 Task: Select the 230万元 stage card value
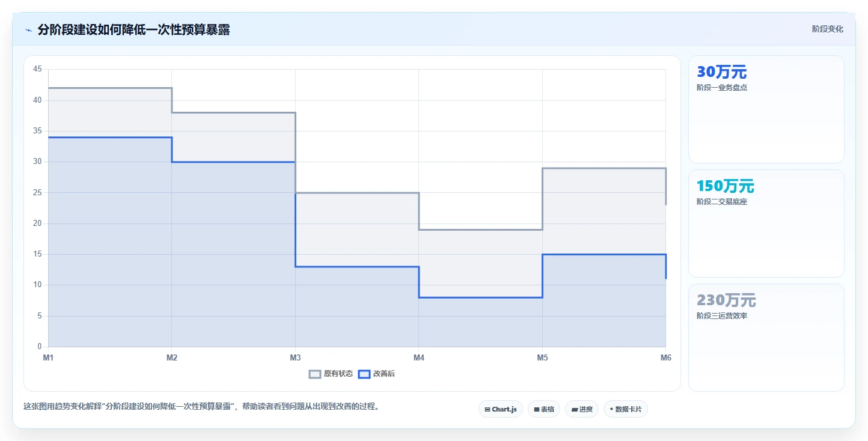tap(726, 300)
